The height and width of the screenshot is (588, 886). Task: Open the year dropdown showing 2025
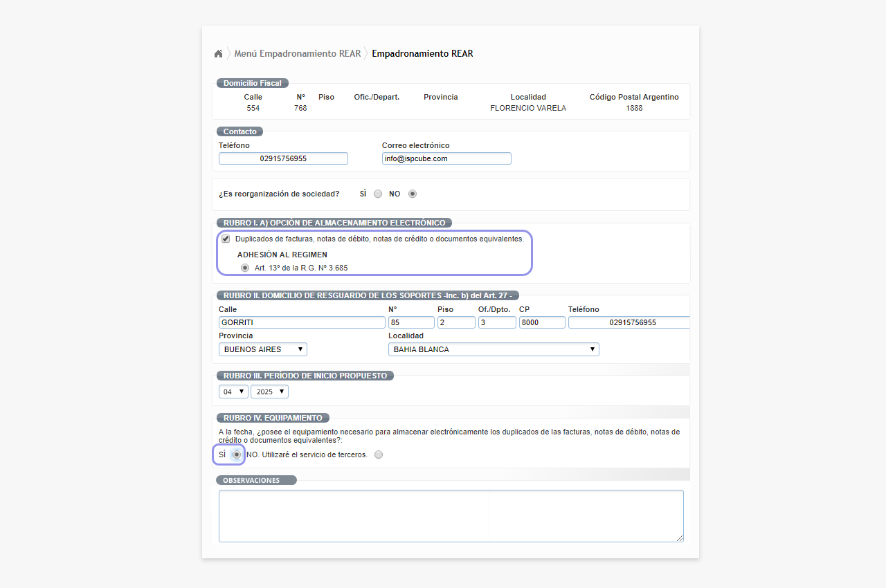coord(269,392)
